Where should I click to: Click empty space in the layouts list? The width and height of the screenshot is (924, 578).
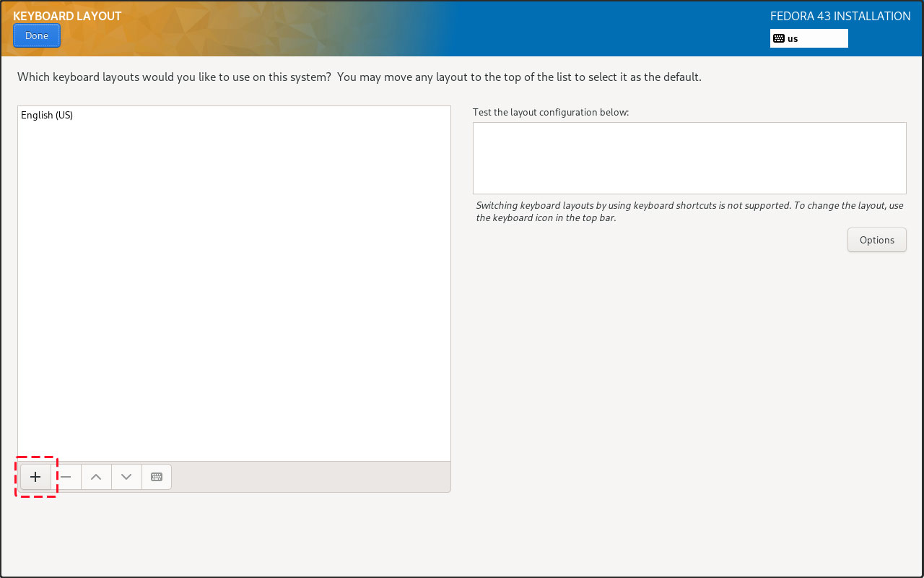[x=234, y=289]
